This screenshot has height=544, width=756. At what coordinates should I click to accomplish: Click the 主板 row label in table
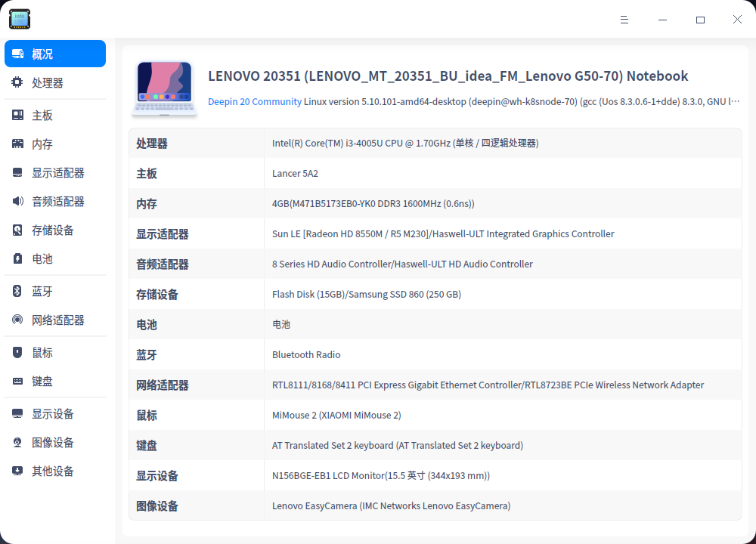[x=147, y=174]
